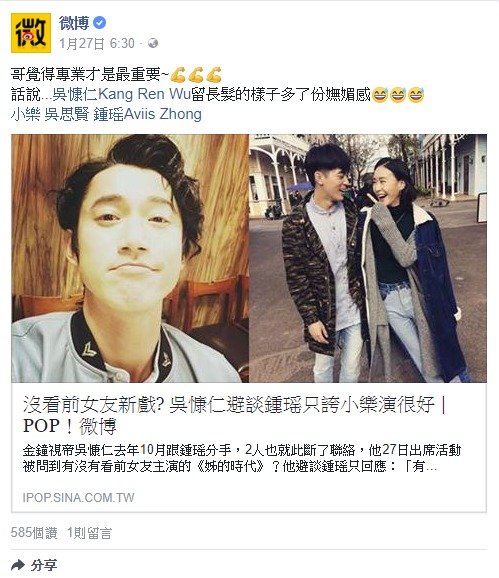Open the 小樂 吳思賢 tagged link
499x578 pixels.
pos(50,114)
